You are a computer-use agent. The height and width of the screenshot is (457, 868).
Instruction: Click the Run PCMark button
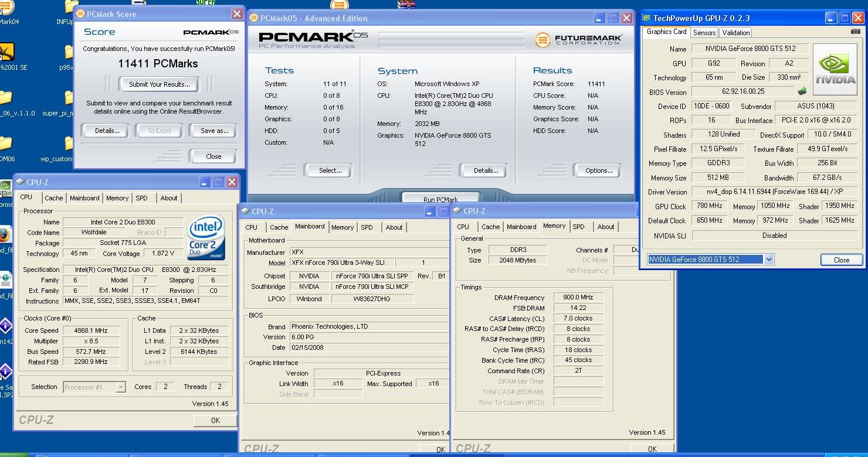tap(440, 199)
